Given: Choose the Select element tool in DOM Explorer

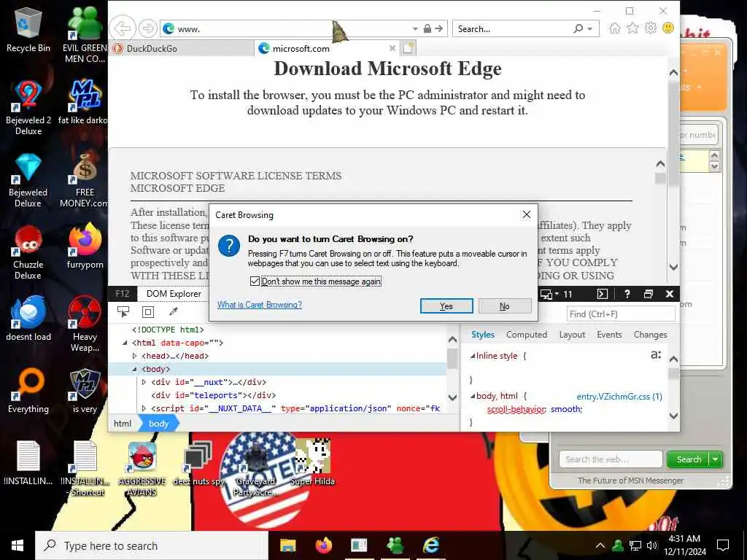Looking at the screenshot, I should [123, 312].
